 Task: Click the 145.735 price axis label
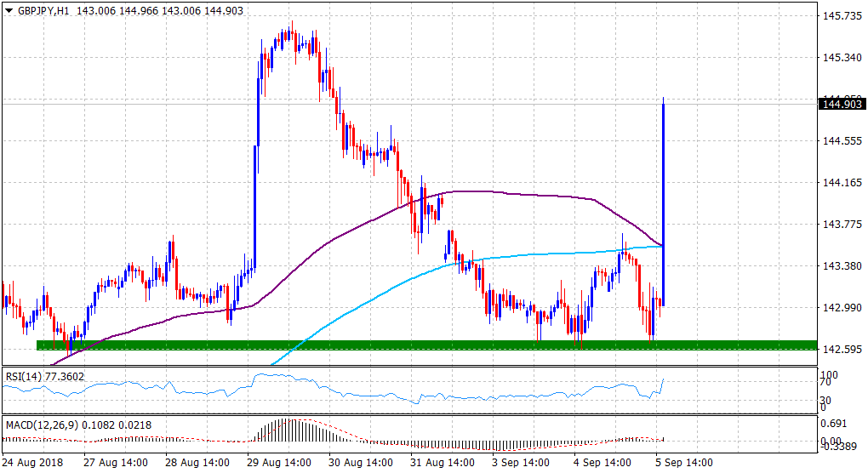(839, 15)
